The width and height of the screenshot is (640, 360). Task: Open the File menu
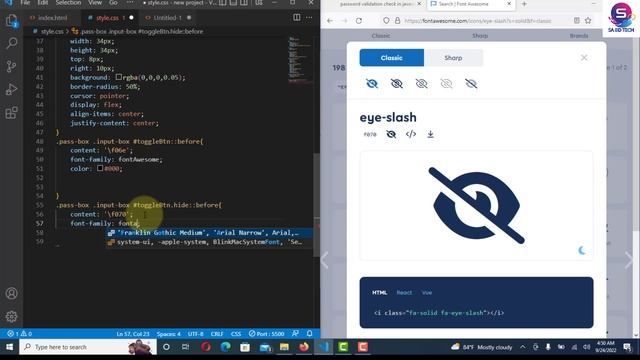click(x=25, y=3)
